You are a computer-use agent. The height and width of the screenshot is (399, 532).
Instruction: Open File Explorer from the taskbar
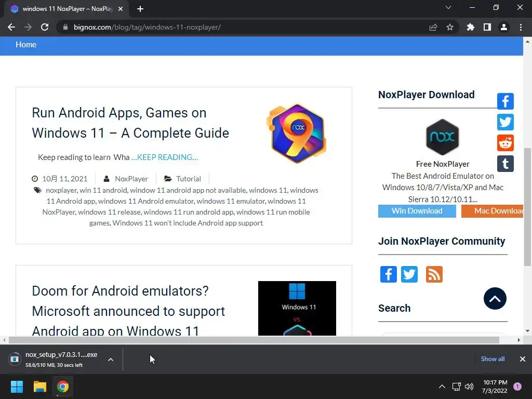[x=39, y=387]
